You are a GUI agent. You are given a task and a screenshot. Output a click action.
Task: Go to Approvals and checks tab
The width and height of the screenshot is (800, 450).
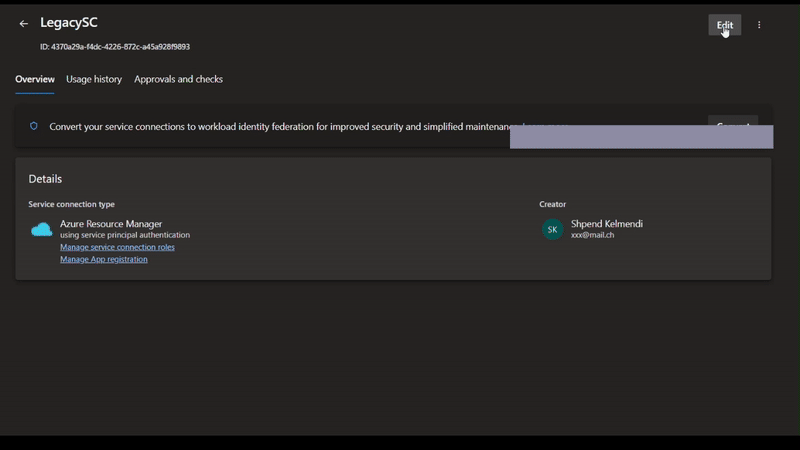pos(178,79)
